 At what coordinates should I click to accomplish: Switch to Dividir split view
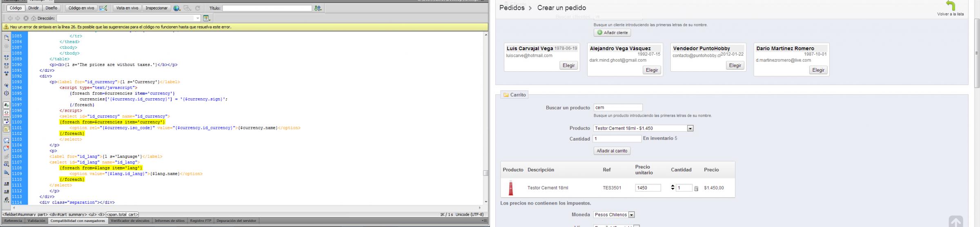click(x=33, y=8)
